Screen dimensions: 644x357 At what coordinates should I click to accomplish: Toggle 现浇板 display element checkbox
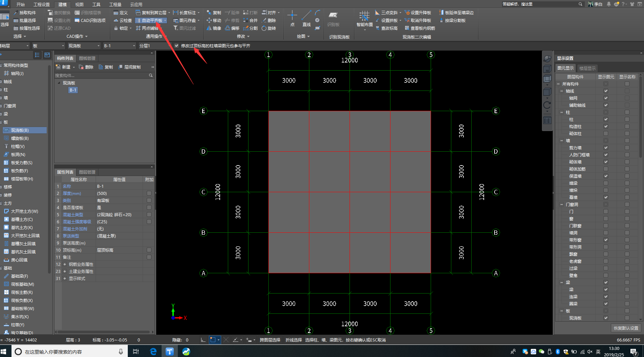tap(606, 318)
